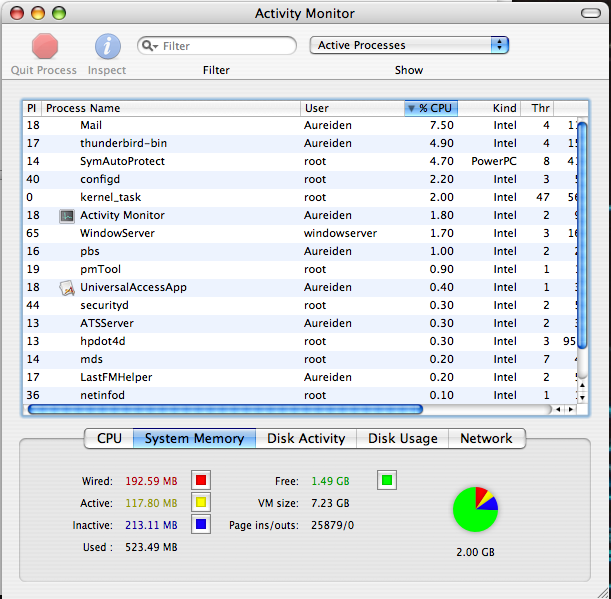Click the horizontal scrollbar thumb of the process list
The image size is (611, 599).
(x=225, y=409)
